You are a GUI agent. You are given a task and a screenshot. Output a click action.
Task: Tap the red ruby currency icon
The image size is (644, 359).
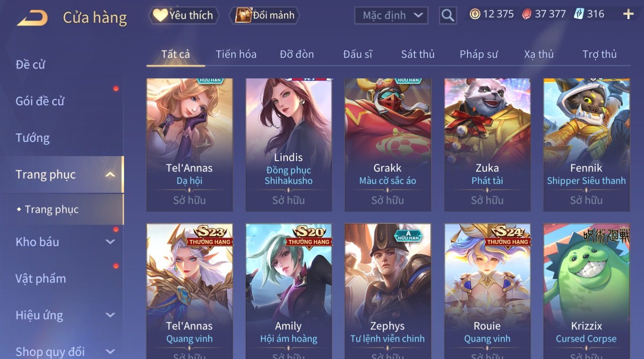pos(526,15)
